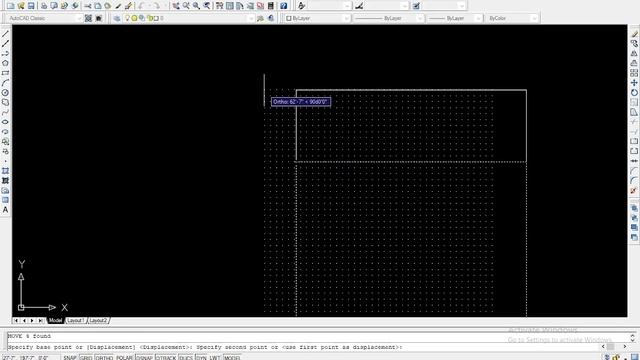Save the drawing with the floppy icon
This screenshot has height=360, width=640.
31,6
